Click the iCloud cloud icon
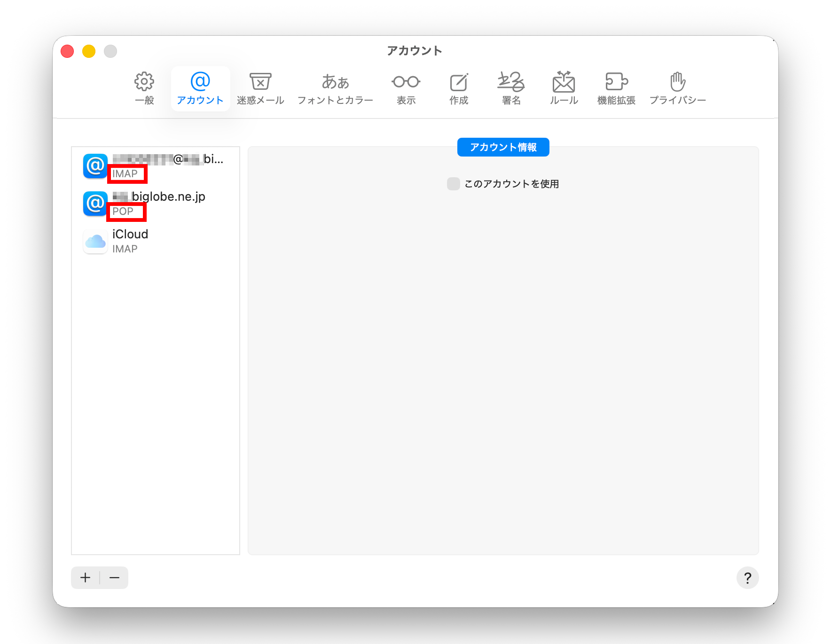Screen dimensions: 831x644 95,241
